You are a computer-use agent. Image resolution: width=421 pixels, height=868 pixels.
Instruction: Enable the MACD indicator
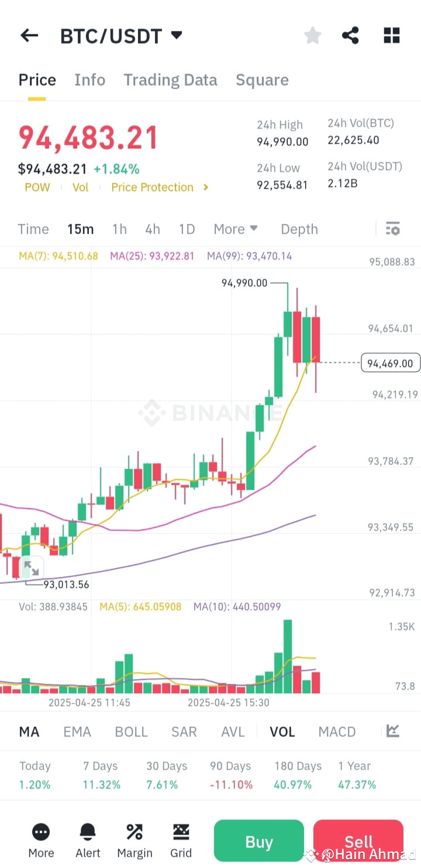tap(337, 731)
